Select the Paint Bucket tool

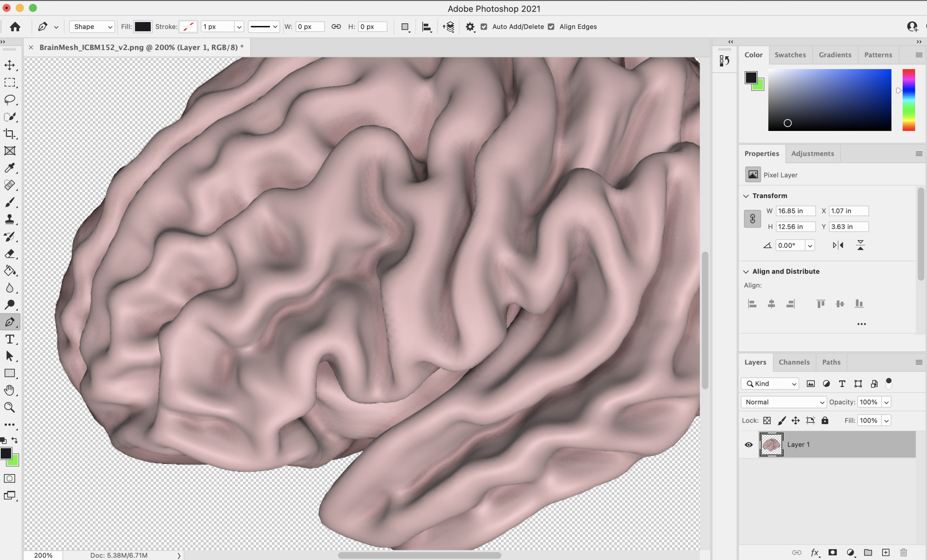tap(10, 271)
